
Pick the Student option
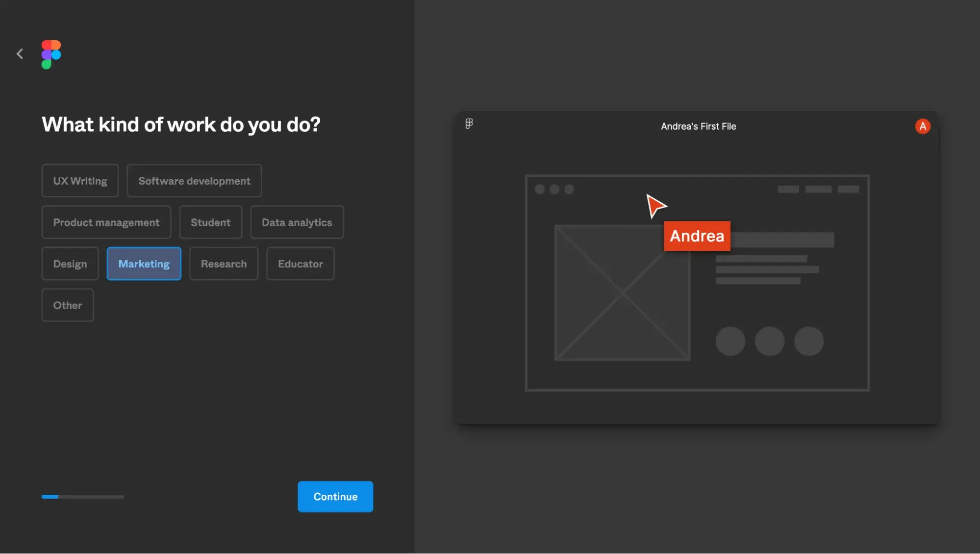tap(211, 222)
